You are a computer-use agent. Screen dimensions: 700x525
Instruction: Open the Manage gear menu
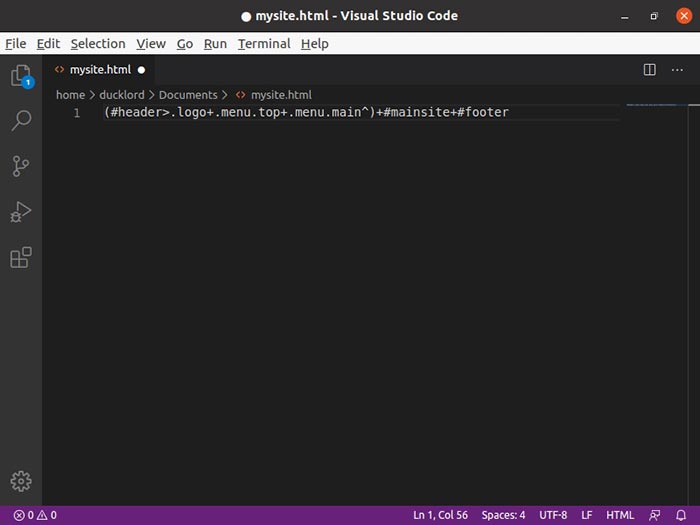(x=21, y=481)
